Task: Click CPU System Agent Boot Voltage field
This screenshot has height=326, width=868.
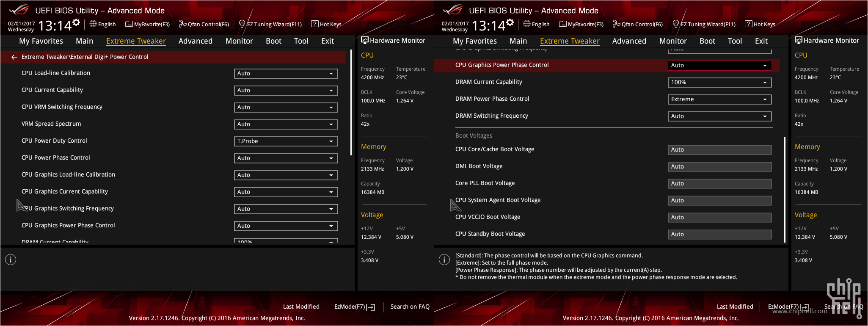Action: coord(720,200)
